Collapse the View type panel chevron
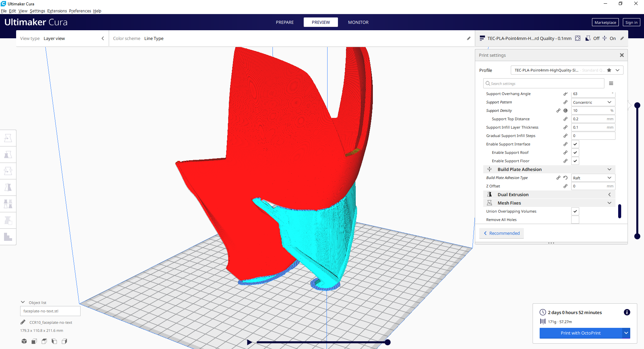This screenshot has height=349, width=644. [x=103, y=38]
